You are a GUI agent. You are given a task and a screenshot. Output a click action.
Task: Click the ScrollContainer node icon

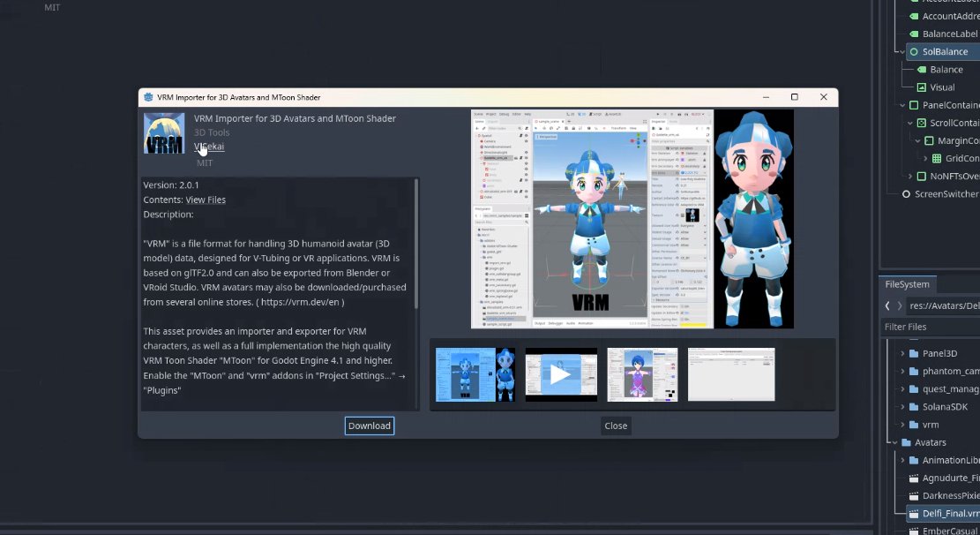[921, 124]
